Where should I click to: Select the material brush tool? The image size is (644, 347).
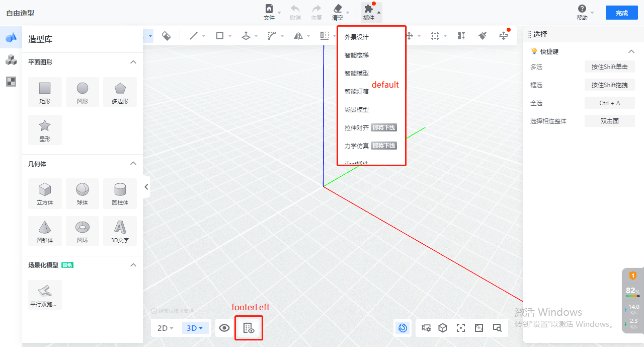pyautogui.click(x=482, y=36)
